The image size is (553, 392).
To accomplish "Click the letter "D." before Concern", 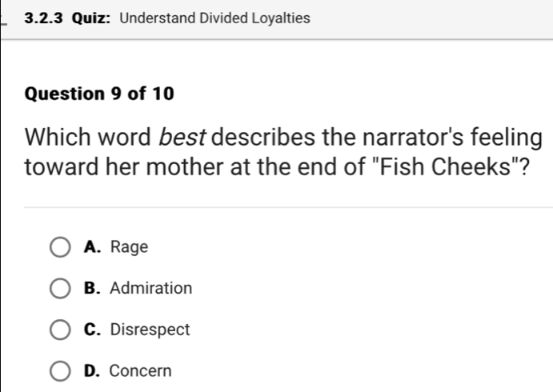I will (x=91, y=371).
